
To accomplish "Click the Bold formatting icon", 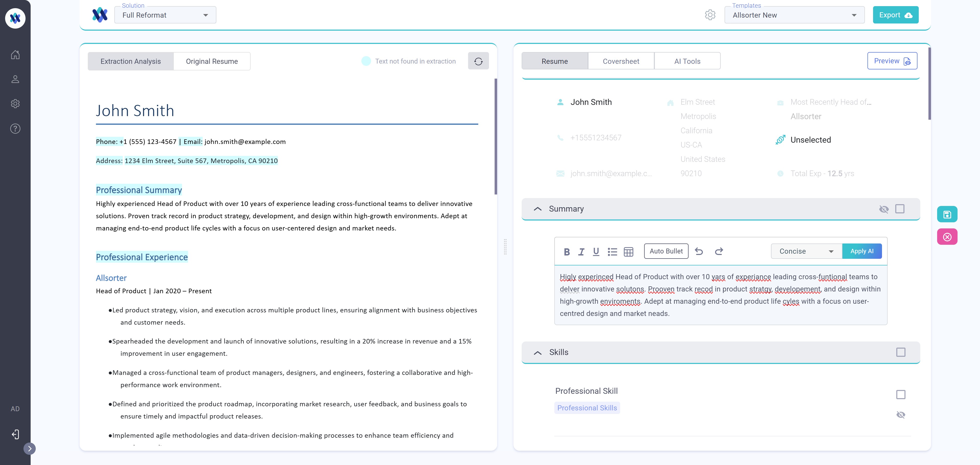I will 567,252.
